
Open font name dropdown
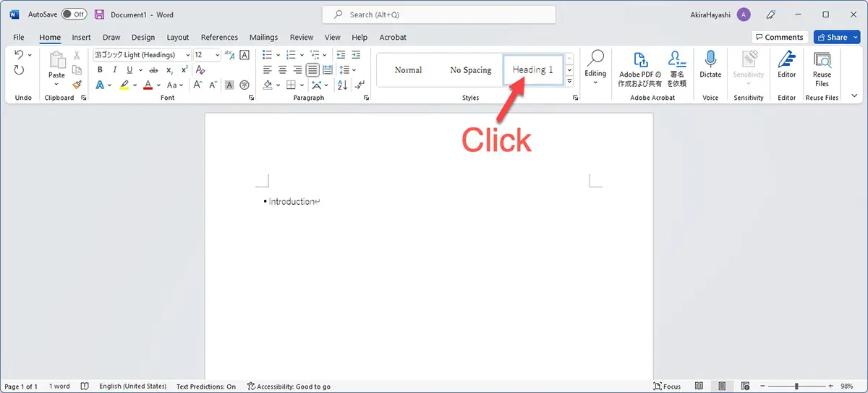[x=188, y=55]
